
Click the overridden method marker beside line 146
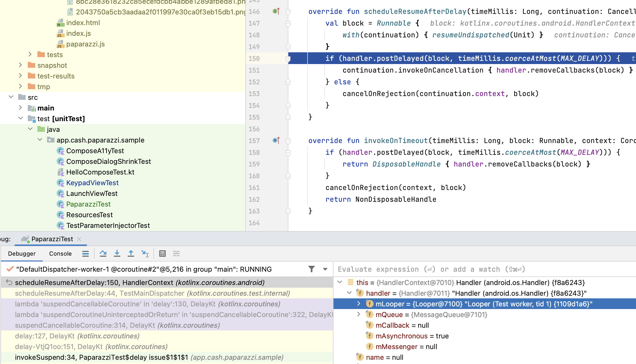[x=275, y=11]
